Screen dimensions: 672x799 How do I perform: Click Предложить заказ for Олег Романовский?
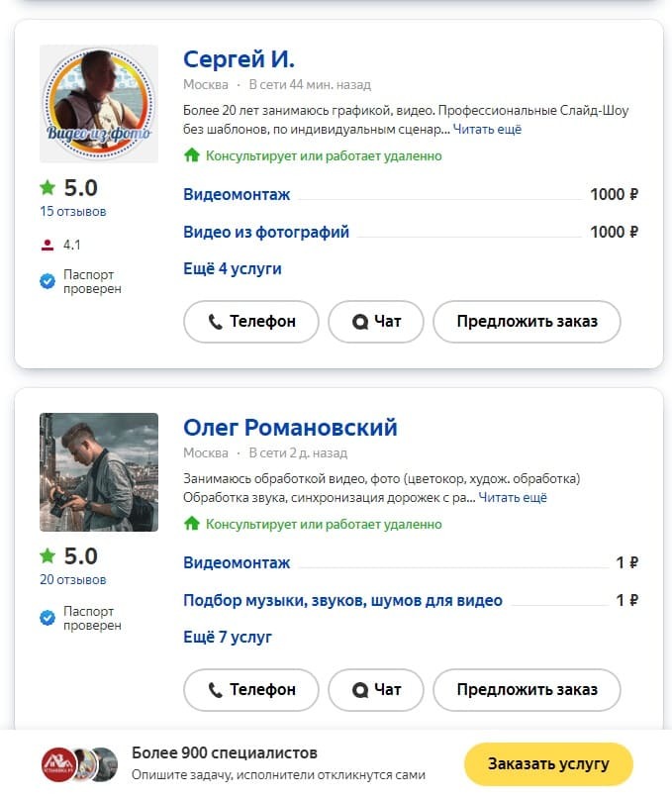pyautogui.click(x=527, y=690)
